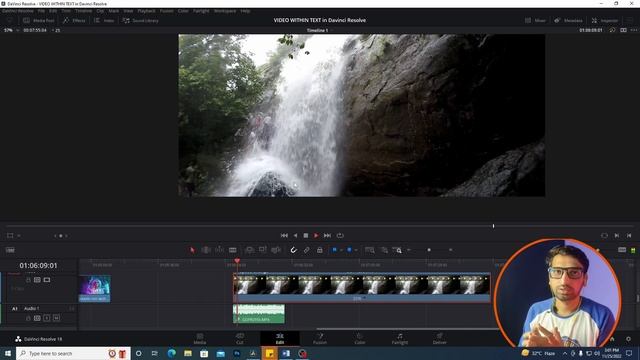This screenshot has width=640, height=360.
Task: Stop playback with the square button
Action: (306, 236)
